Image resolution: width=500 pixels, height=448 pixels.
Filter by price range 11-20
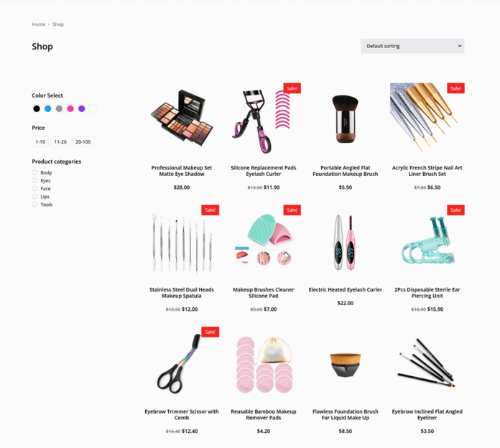(60, 141)
